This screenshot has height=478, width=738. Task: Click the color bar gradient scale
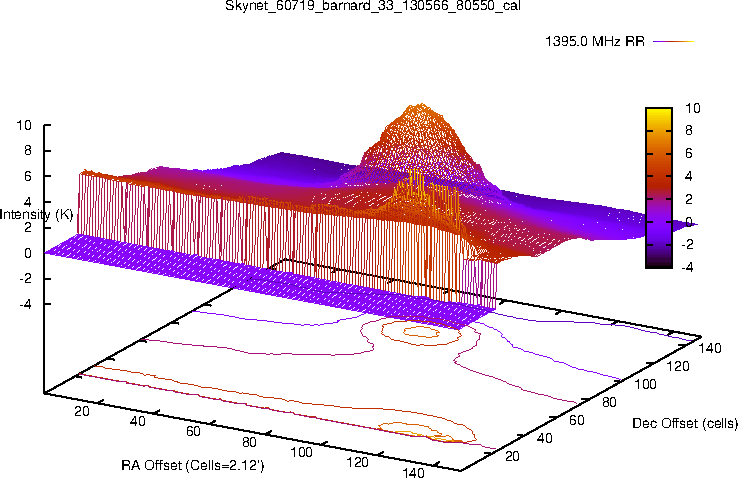coord(659,188)
